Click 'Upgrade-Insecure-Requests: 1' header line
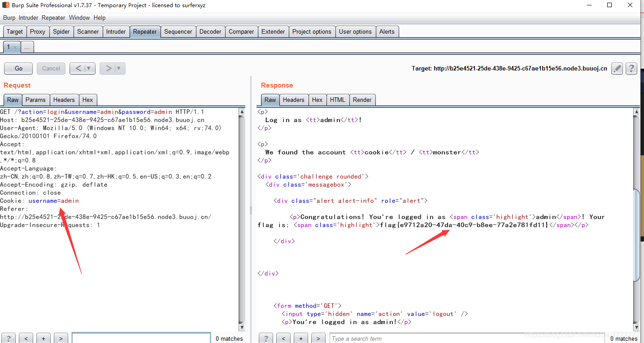The height and width of the screenshot is (343, 644). [x=50, y=225]
